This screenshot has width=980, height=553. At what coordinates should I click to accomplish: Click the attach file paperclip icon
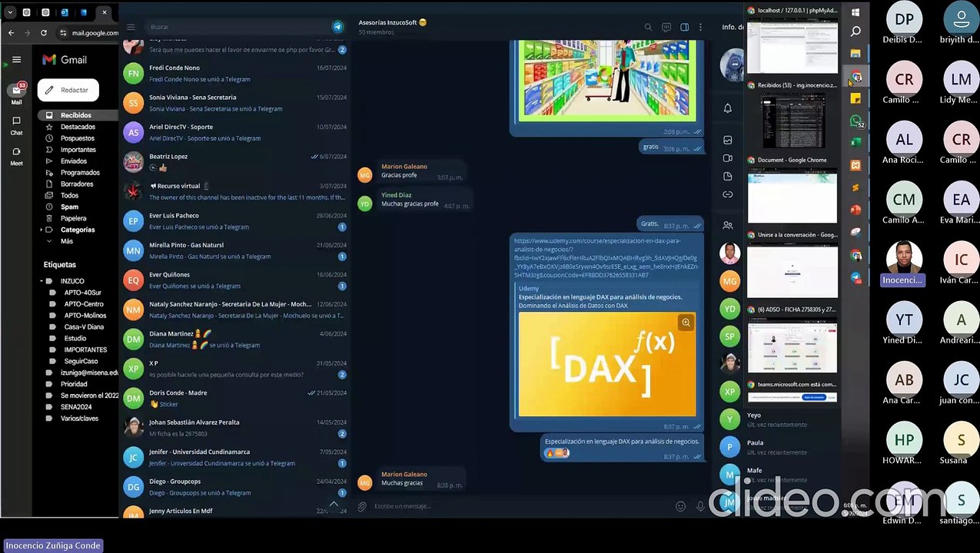(362, 506)
